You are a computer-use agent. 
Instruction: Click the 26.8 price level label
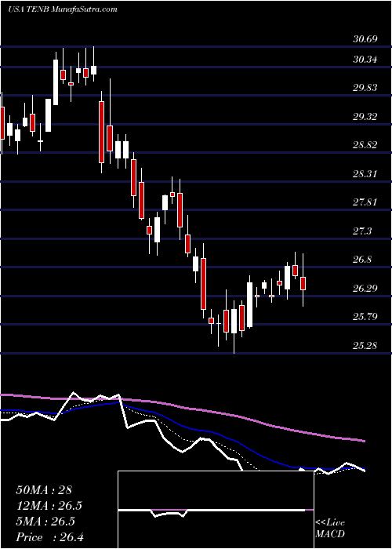tap(362, 260)
